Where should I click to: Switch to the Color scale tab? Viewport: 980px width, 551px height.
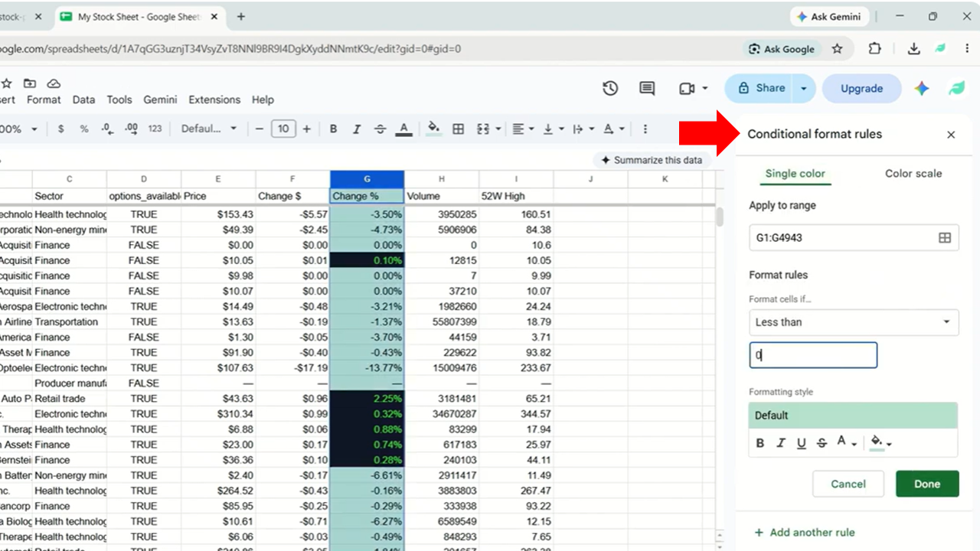tap(913, 174)
